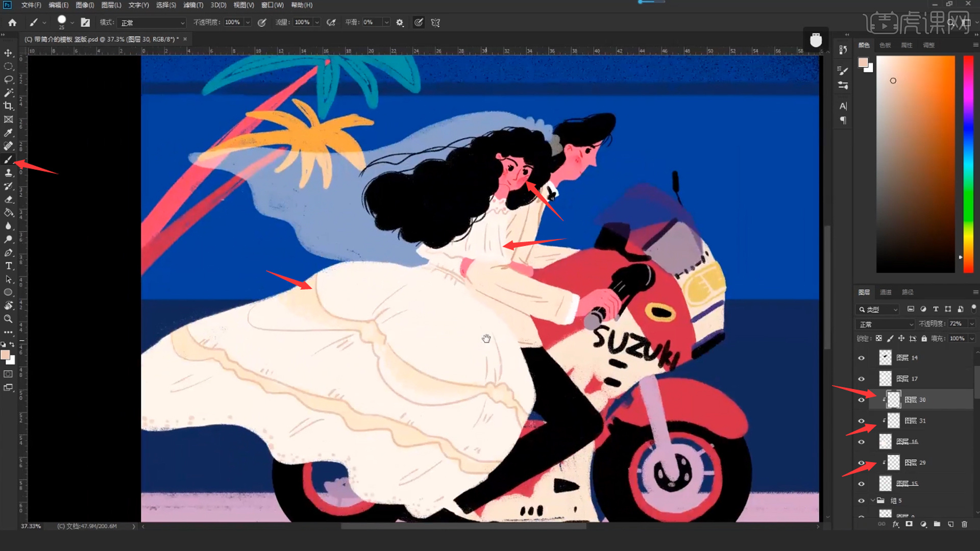Image resolution: width=980 pixels, height=551 pixels.
Task: Select the Lasso tool
Action: tap(8, 80)
